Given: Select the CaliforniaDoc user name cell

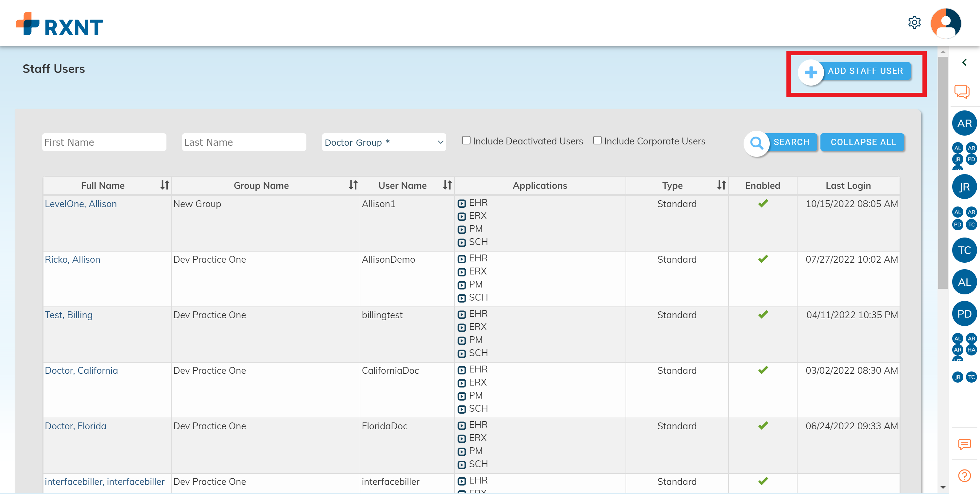Looking at the screenshot, I should coord(407,390).
